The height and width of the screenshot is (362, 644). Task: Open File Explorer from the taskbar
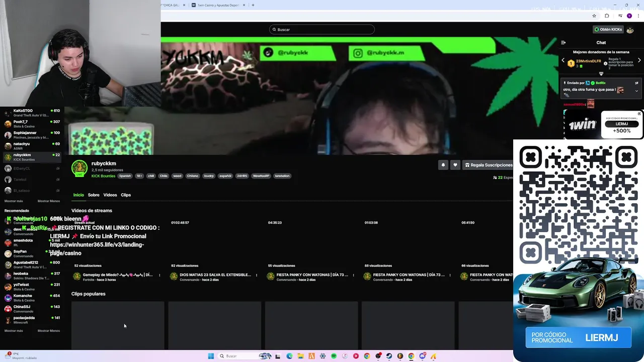pyautogui.click(x=300, y=356)
